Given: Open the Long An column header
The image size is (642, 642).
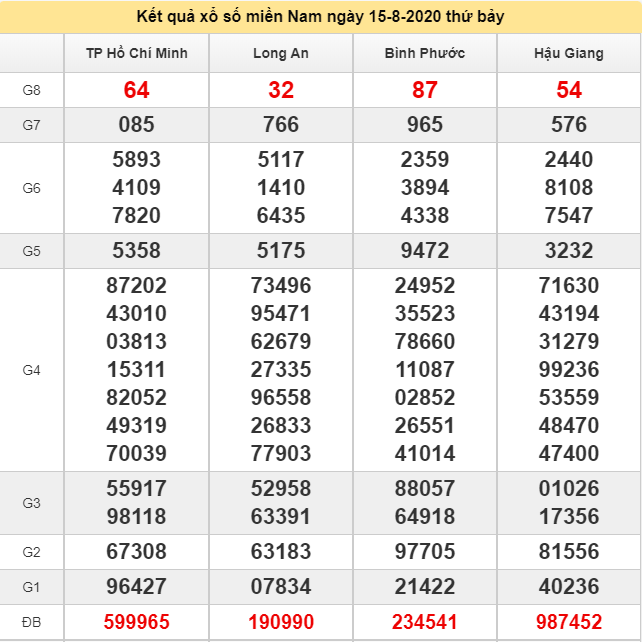Looking at the screenshot, I should pyautogui.click(x=281, y=53).
